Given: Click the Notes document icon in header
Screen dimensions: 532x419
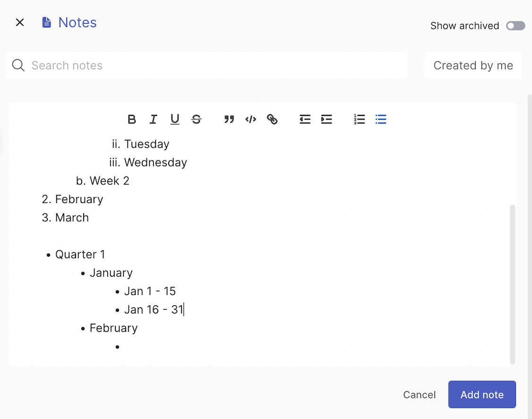Looking at the screenshot, I should [46, 22].
